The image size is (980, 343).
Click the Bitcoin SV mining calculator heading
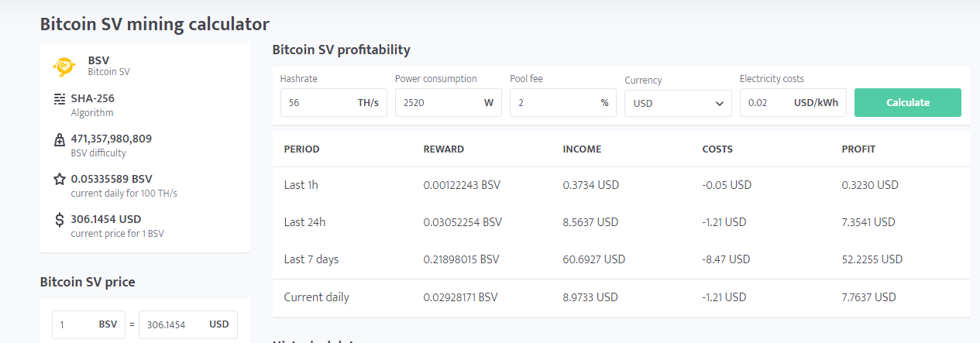click(x=155, y=24)
